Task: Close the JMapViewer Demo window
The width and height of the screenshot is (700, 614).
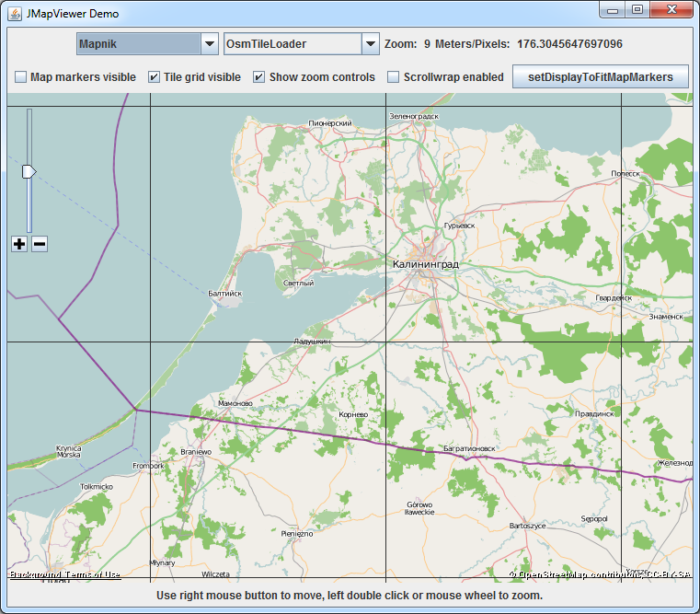Action: coord(671,10)
